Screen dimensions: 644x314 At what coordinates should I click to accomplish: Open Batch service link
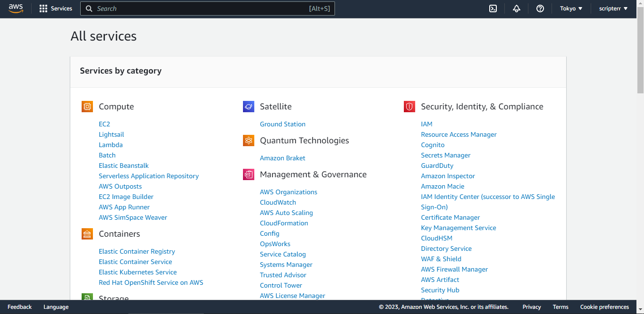coord(107,155)
